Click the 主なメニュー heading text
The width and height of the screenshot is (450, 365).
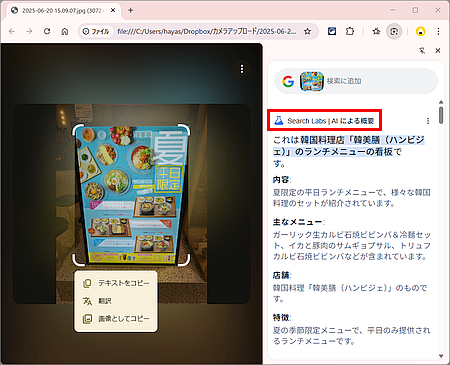(298, 222)
